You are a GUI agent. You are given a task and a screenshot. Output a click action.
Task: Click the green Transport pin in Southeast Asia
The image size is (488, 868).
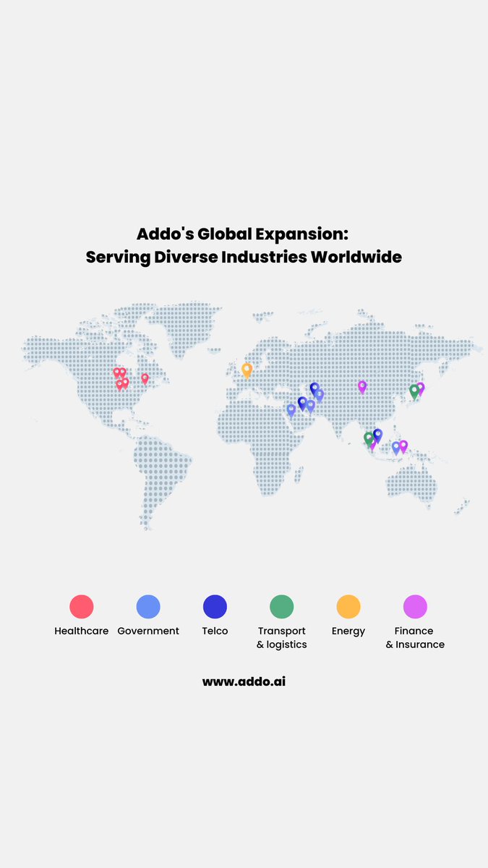[x=369, y=439]
